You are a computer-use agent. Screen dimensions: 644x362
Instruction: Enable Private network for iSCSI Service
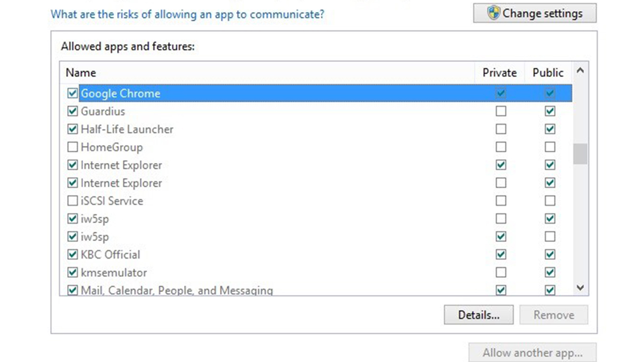click(501, 201)
